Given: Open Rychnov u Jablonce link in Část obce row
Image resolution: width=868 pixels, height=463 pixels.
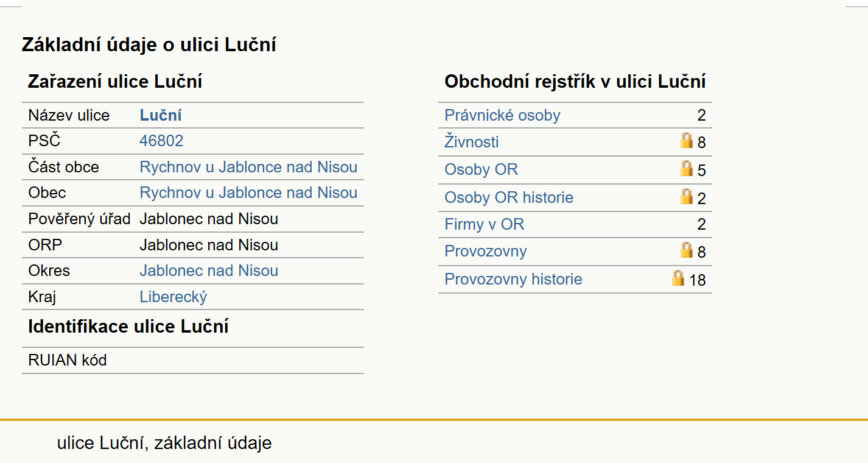Looking at the screenshot, I should pos(248,167).
